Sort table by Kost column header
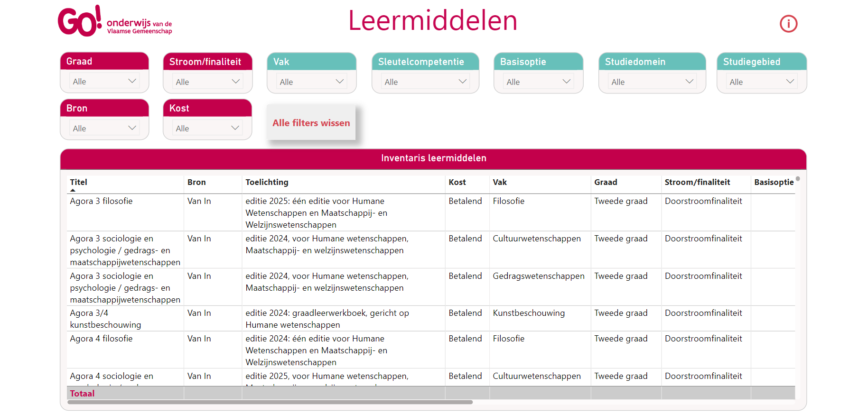 point(457,182)
